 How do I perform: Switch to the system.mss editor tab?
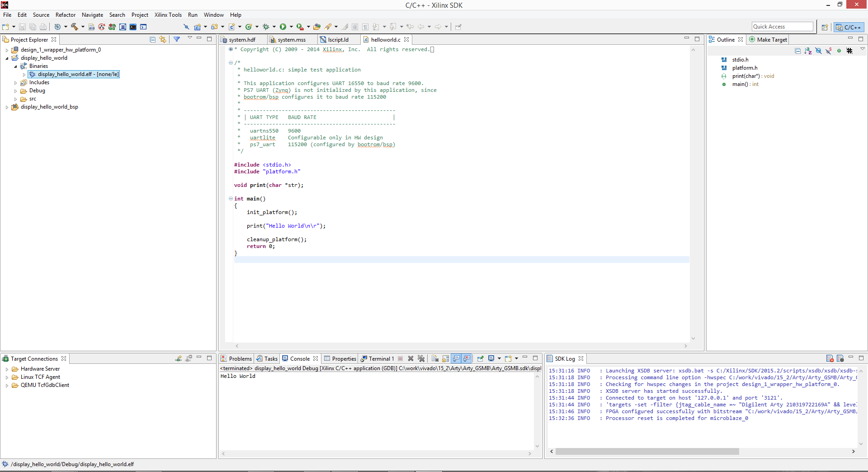click(x=292, y=40)
